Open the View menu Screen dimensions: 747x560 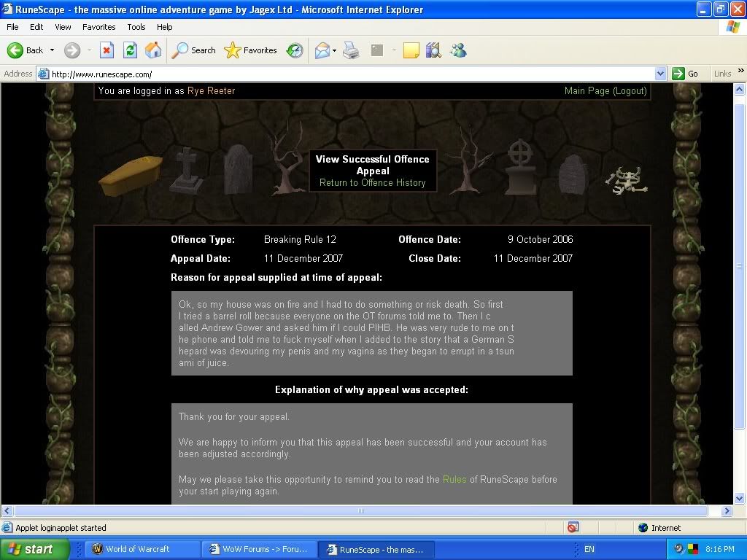pos(63,27)
